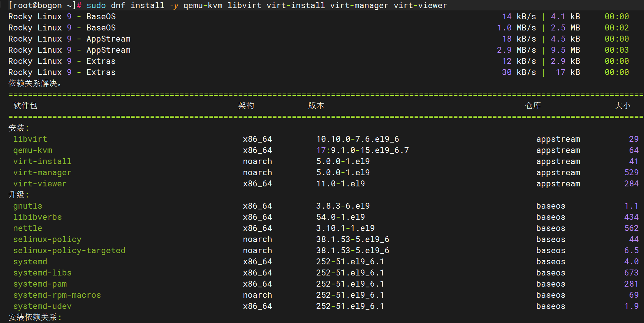Click version 11.0-1.el9 text

[x=340, y=184]
